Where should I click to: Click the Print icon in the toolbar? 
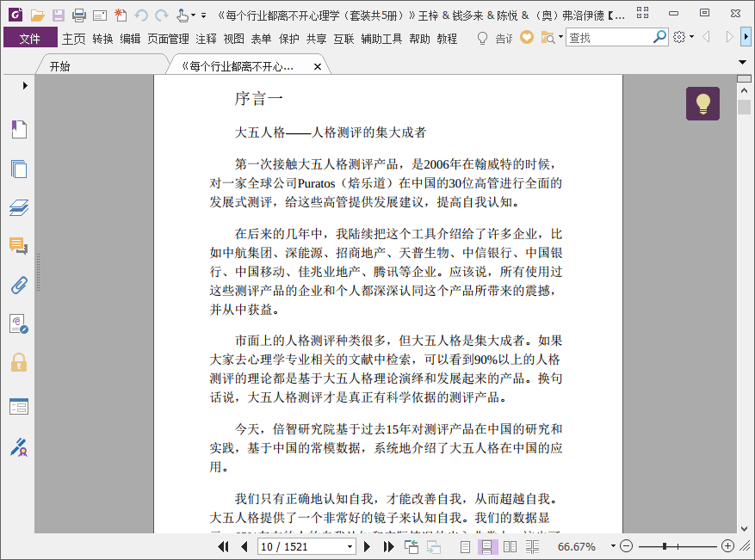[79, 15]
